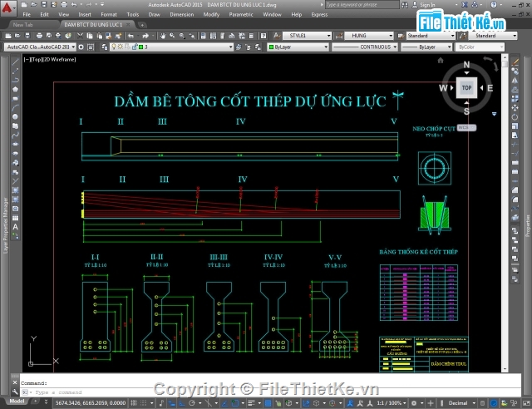Open the Draw menu
532x409 pixels.
[x=154, y=15]
